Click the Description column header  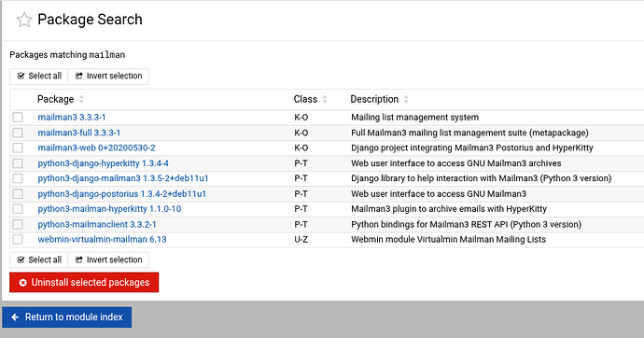pos(374,99)
